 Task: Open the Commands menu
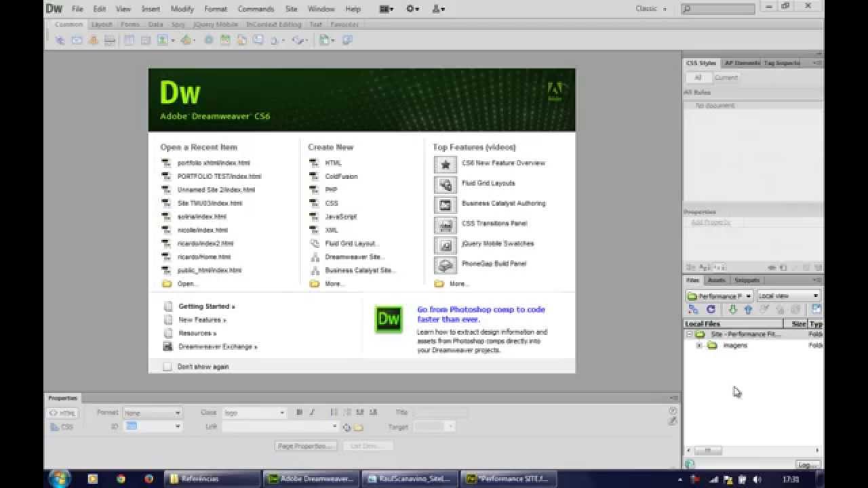pos(256,9)
